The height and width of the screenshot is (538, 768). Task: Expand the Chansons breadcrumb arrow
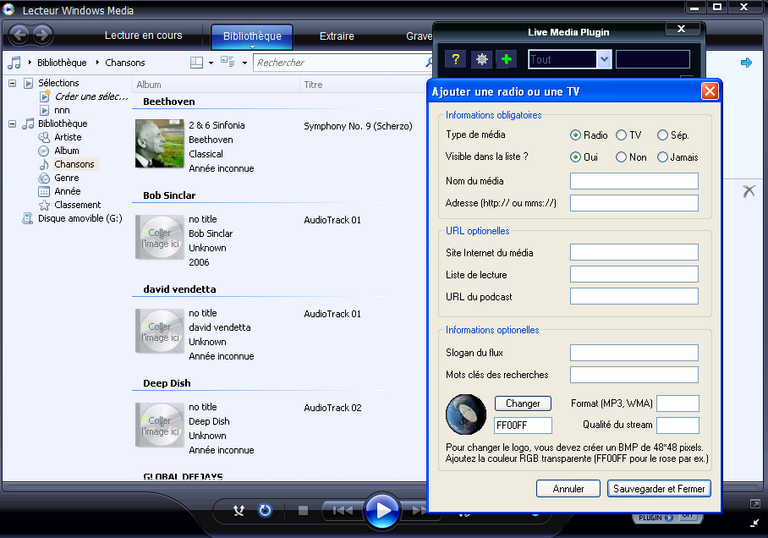tap(97, 62)
